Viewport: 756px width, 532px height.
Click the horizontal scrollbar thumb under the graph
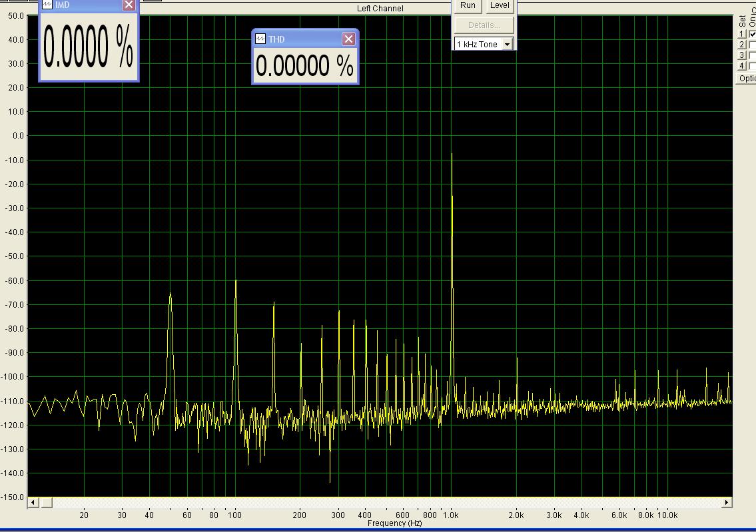380,503
